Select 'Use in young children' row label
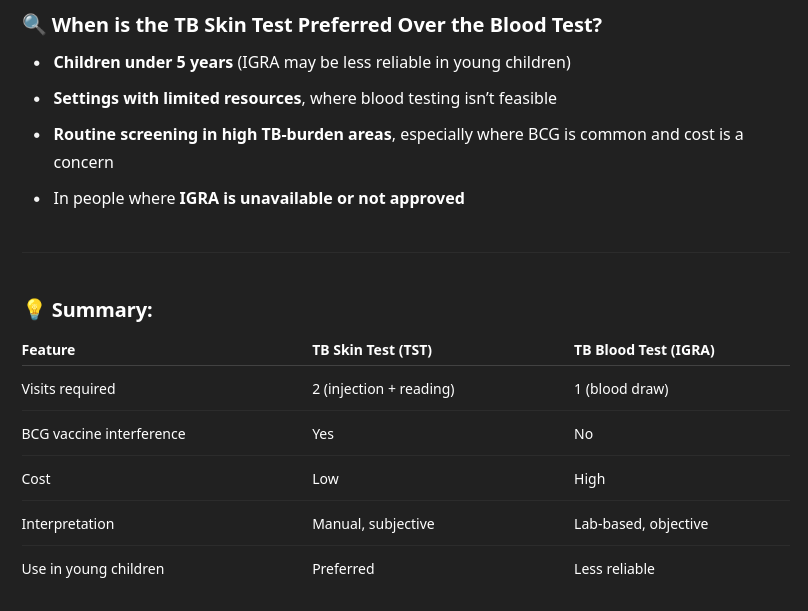The image size is (808, 611). point(93,569)
